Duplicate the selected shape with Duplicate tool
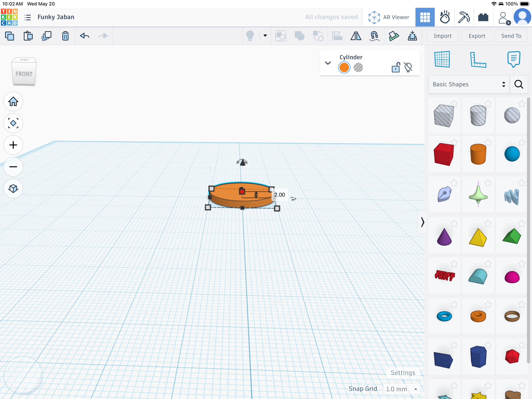Screen dimensions: 532x399 [47, 36]
